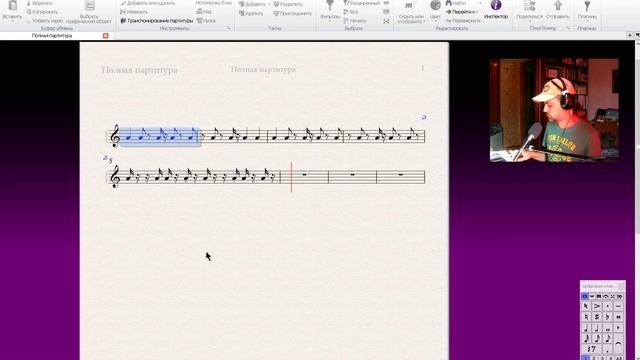Click the orange playback line in the score

click(291, 176)
